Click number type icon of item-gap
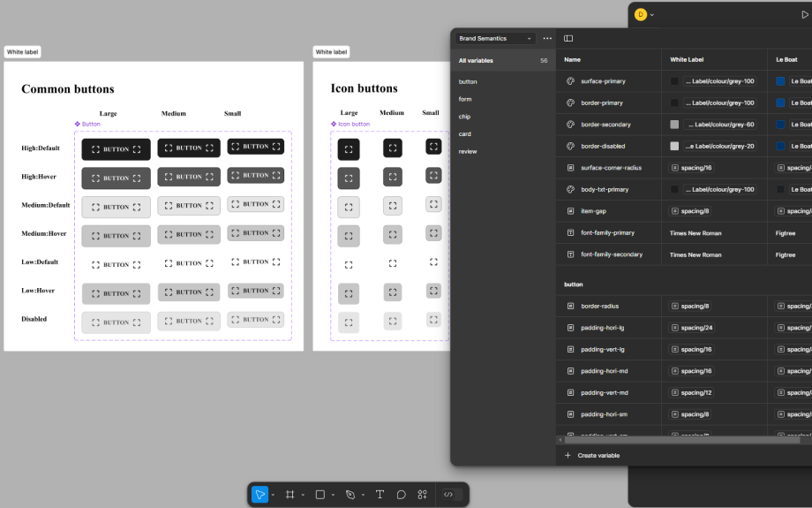The image size is (812, 508). point(570,211)
